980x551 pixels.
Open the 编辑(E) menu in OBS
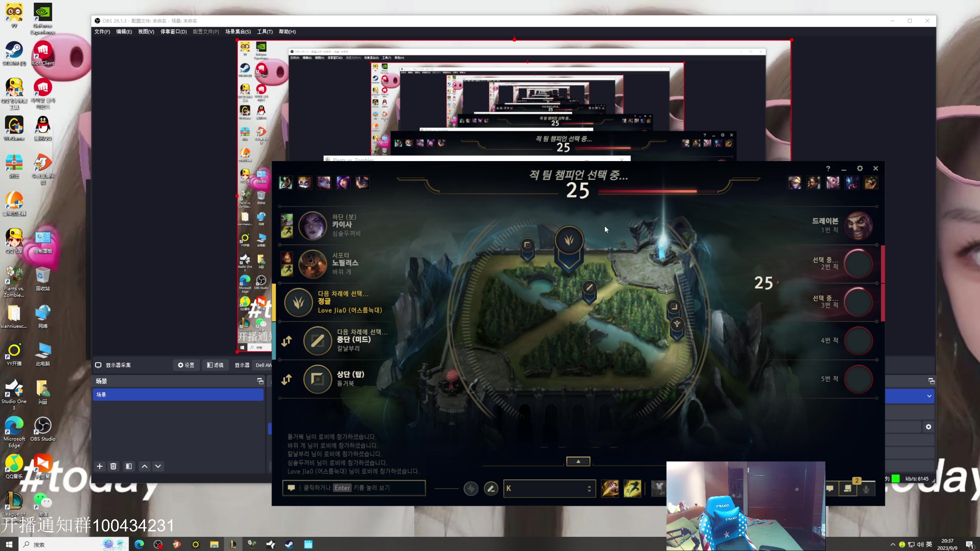click(124, 32)
